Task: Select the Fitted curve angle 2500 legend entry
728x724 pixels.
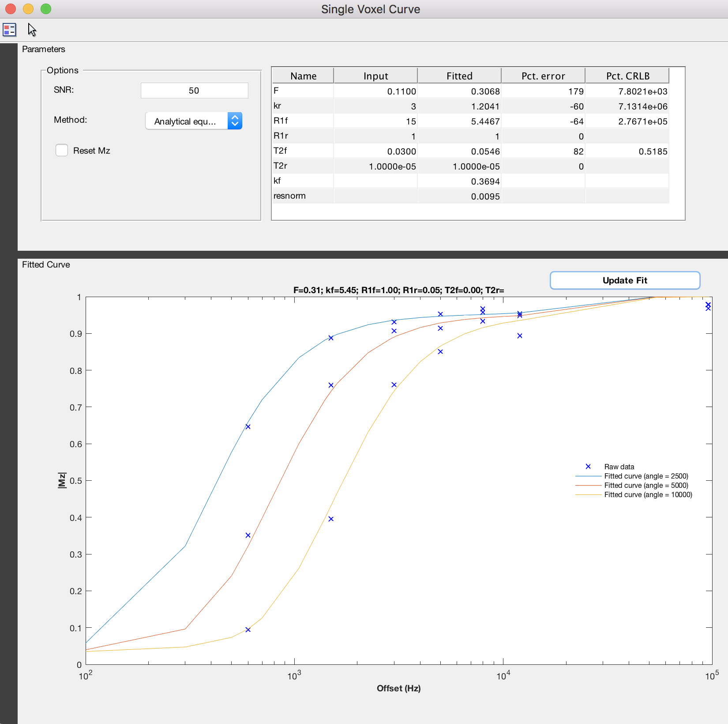Action: (x=645, y=476)
